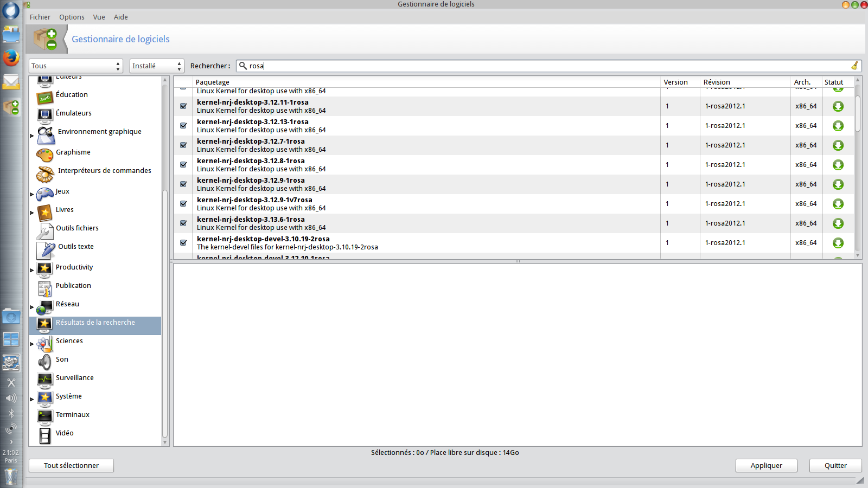Uncheck kernel-nrj-desktop-devel-3.10.19-2rosa package
Image resolution: width=868 pixels, height=488 pixels.
point(183,243)
